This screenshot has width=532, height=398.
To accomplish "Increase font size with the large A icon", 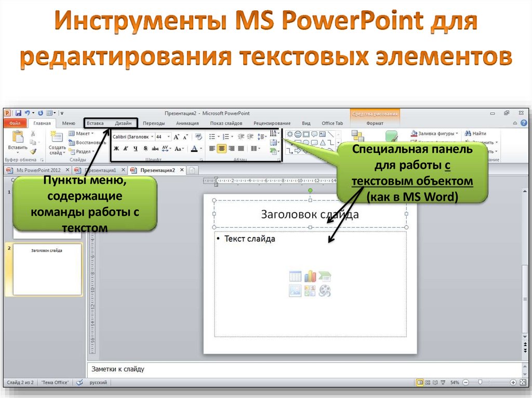I will pyautogui.click(x=176, y=137).
